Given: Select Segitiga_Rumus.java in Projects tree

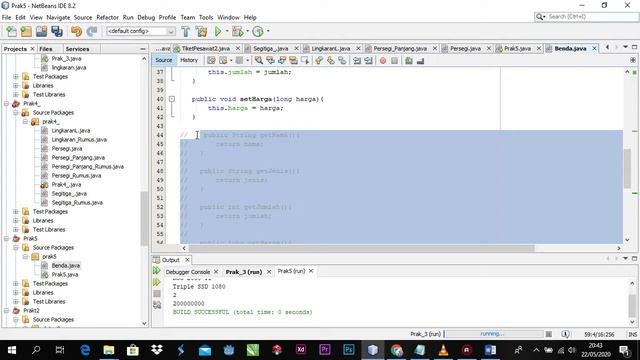Looking at the screenshot, I should pyautogui.click(x=77, y=202).
